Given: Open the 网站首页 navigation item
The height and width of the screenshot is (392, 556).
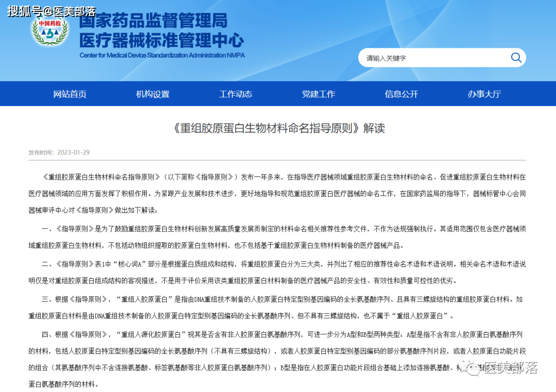Looking at the screenshot, I should [70, 94].
